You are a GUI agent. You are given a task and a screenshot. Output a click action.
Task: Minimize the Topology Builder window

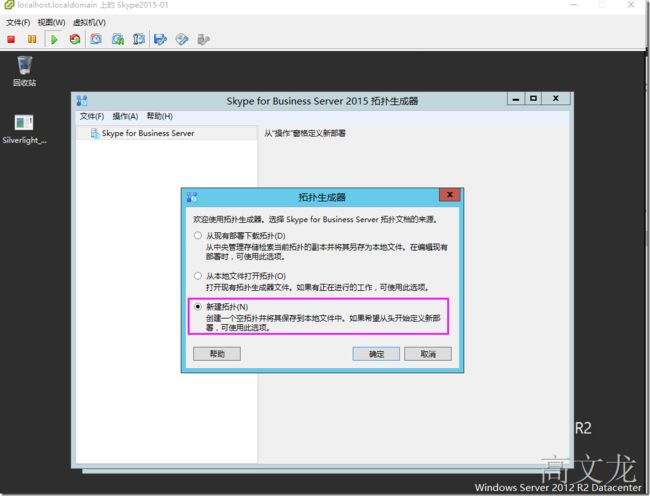point(516,99)
